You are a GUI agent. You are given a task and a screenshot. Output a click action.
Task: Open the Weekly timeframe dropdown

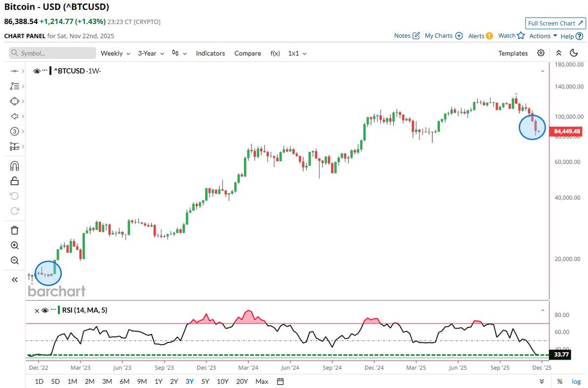[115, 53]
